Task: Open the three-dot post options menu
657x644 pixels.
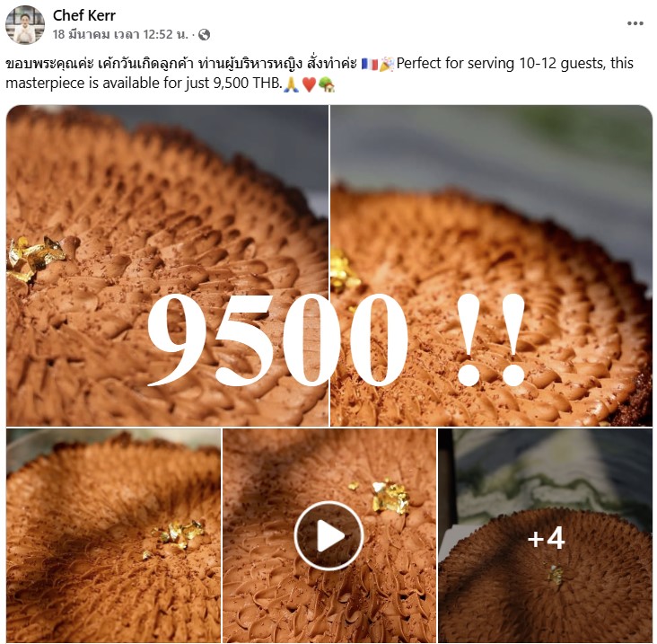Action: [635, 23]
